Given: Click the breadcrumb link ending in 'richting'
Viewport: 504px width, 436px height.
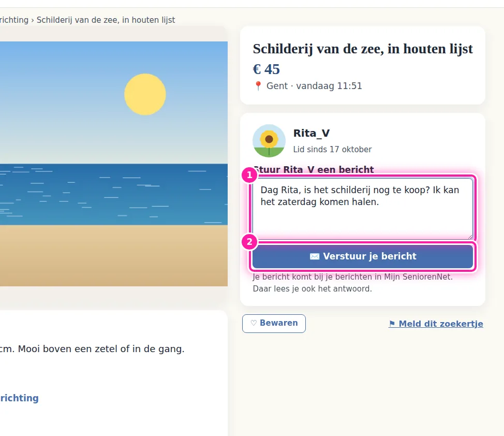Looking at the screenshot, I should [x=14, y=20].
